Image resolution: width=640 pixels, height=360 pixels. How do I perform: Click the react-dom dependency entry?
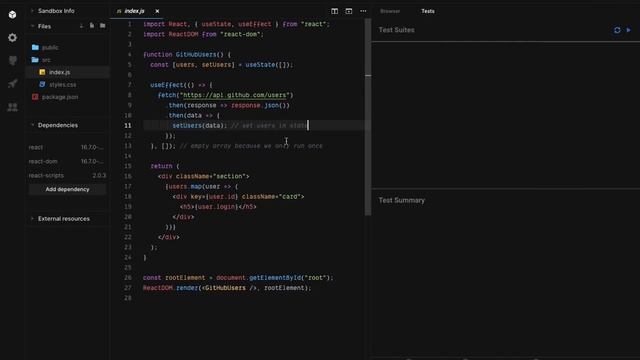tap(67, 161)
